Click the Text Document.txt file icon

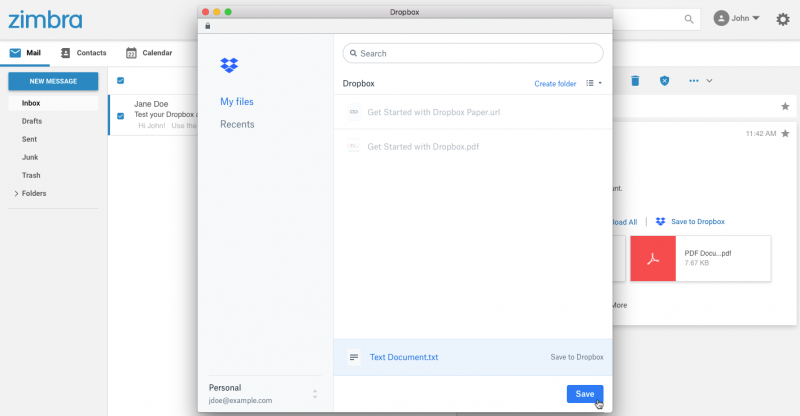[x=354, y=357]
